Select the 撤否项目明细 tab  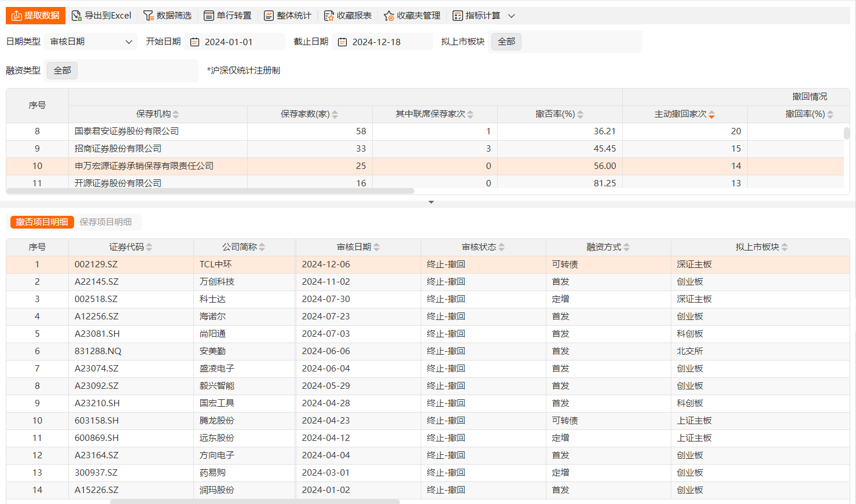click(x=42, y=222)
